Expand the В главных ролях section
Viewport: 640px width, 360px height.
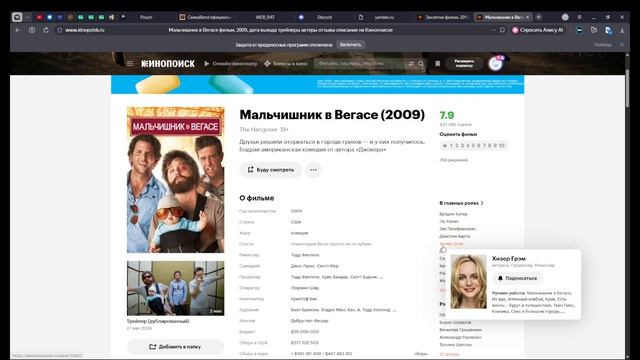461,203
